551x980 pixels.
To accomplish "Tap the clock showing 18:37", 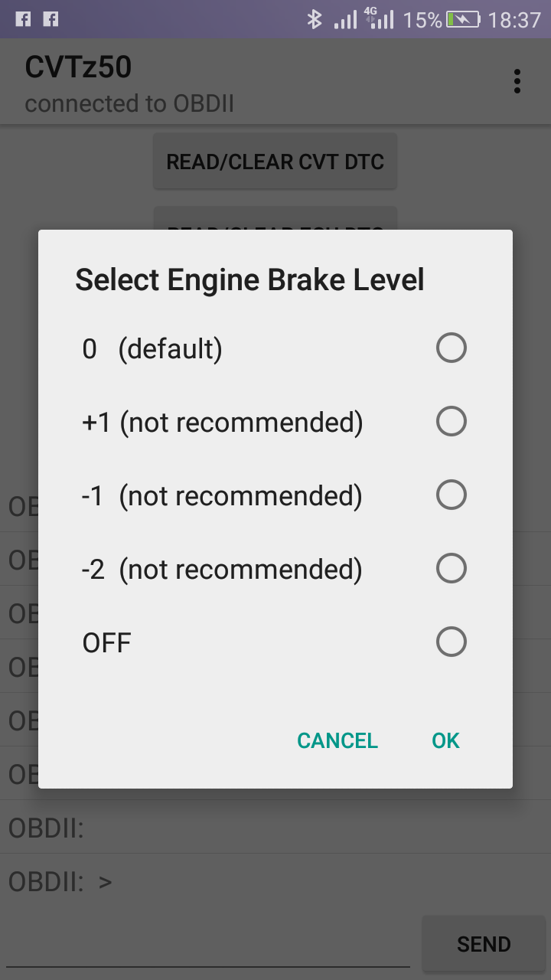I will click(514, 20).
